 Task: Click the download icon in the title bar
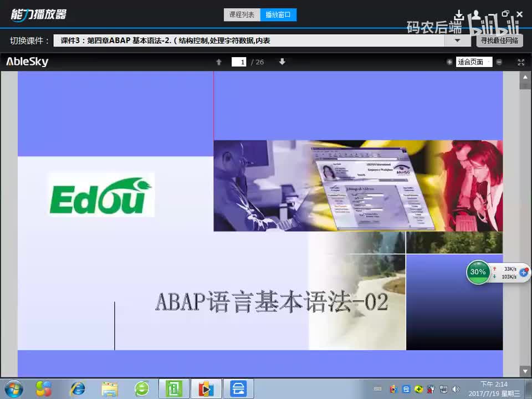[x=459, y=15]
